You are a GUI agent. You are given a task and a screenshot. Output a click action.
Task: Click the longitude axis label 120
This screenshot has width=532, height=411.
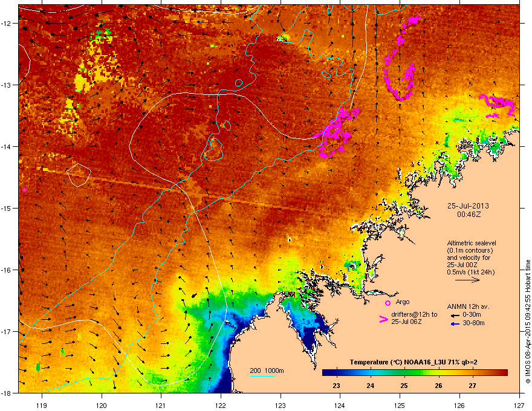(x=102, y=405)
